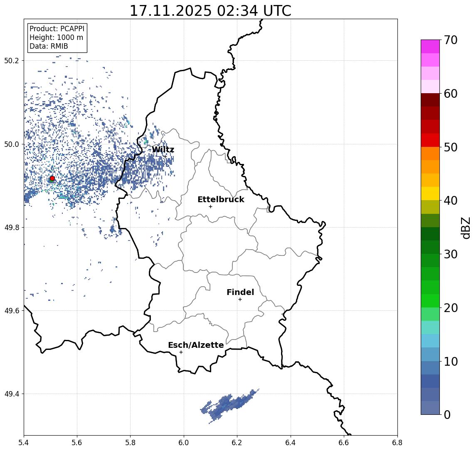Click the longitude axis label 6.6
The width and height of the screenshot is (476, 451).
(x=344, y=443)
